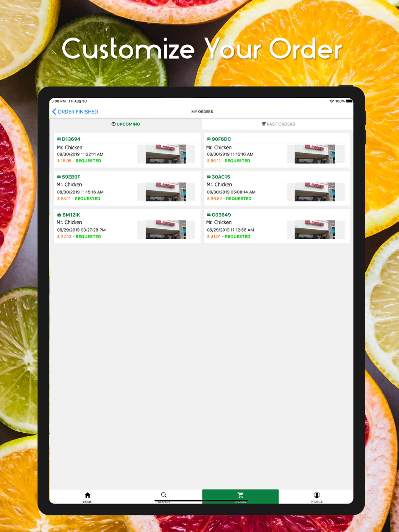Image resolution: width=399 pixels, height=532 pixels.
Task: Click the car icon next to 59EB0F
Action: tap(59, 177)
